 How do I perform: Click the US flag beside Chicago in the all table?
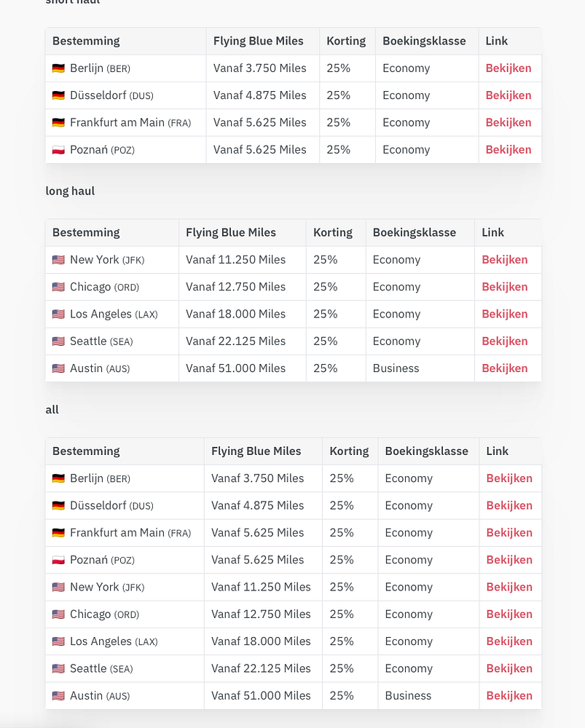tap(58, 614)
